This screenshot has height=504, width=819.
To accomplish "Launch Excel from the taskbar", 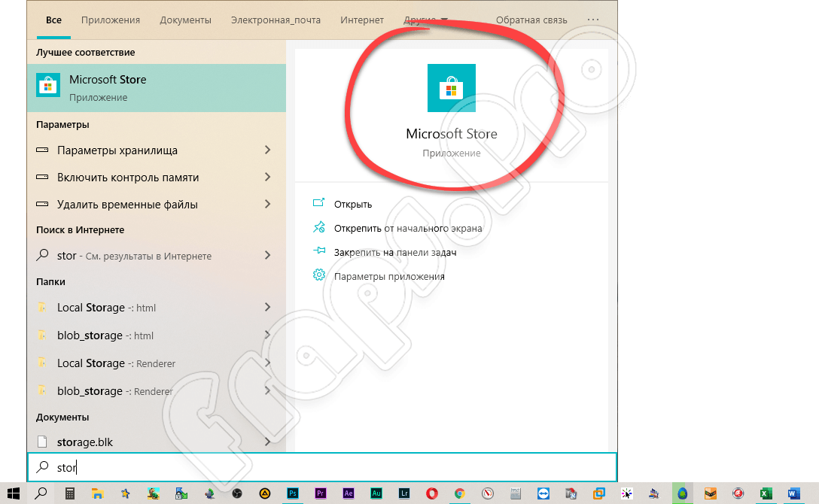I will click(765, 493).
